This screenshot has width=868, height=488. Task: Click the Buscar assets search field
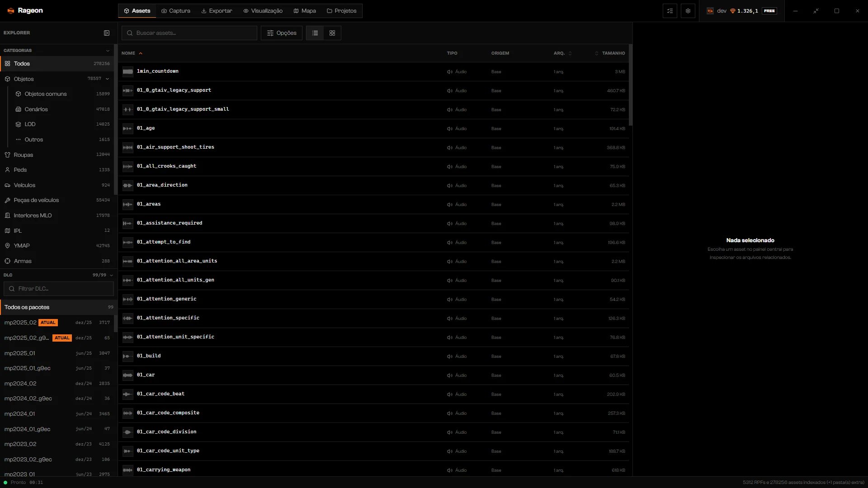pyautogui.click(x=189, y=33)
